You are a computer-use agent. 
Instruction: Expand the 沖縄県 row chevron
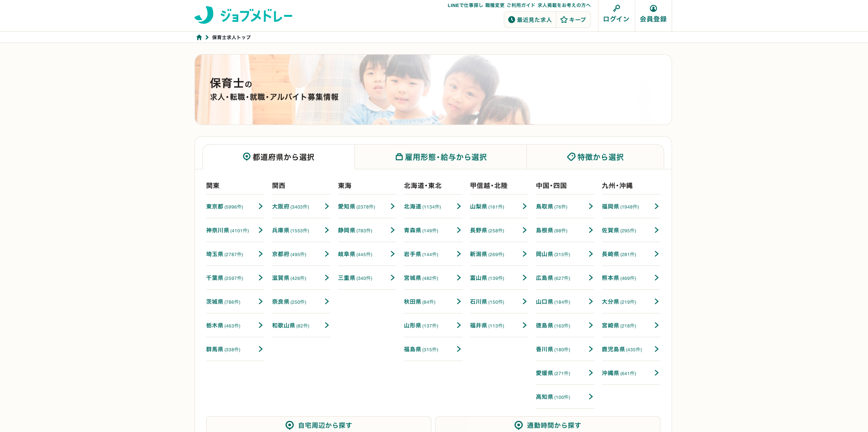click(656, 373)
